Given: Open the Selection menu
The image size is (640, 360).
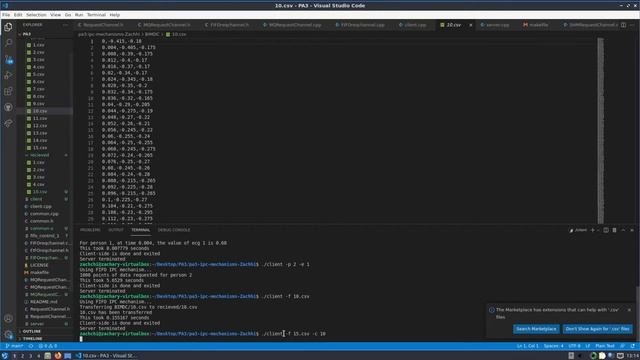Looking at the screenshot, I should click(36, 15).
